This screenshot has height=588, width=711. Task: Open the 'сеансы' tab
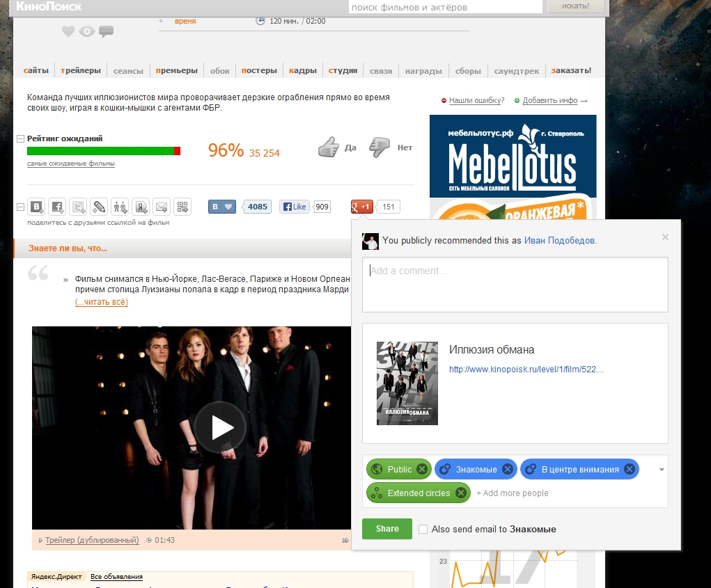pyautogui.click(x=128, y=71)
